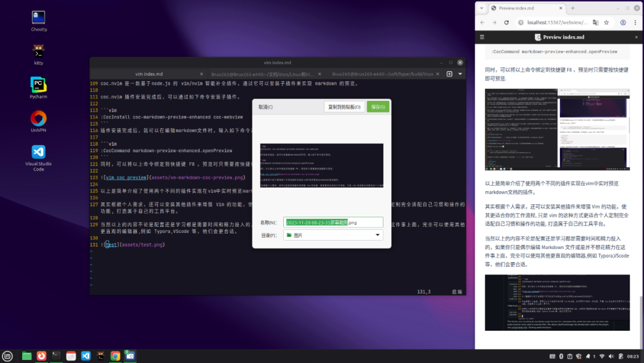This screenshot has height=363, width=644.
Task: Copy the screenshot to clipboard
Action: [344, 107]
